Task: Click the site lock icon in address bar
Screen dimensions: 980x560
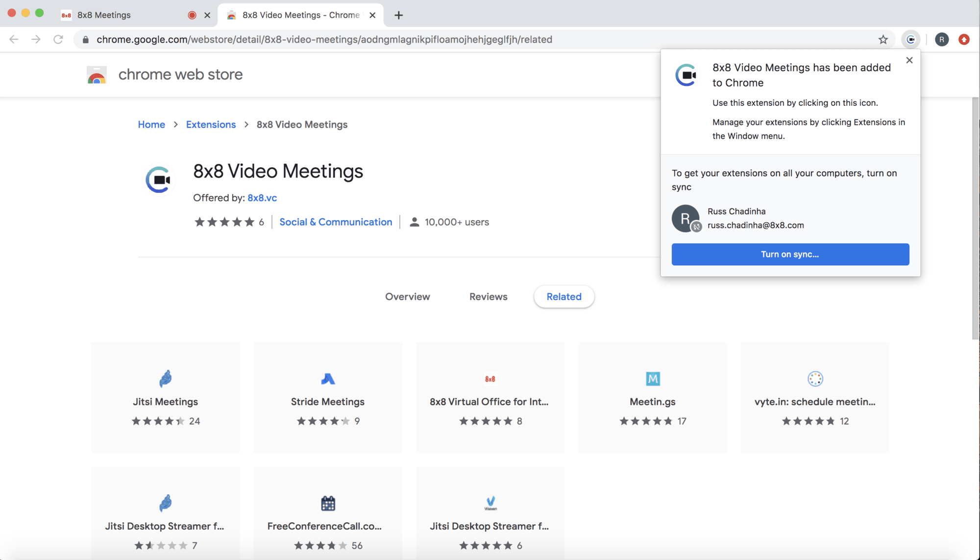Action: click(86, 40)
